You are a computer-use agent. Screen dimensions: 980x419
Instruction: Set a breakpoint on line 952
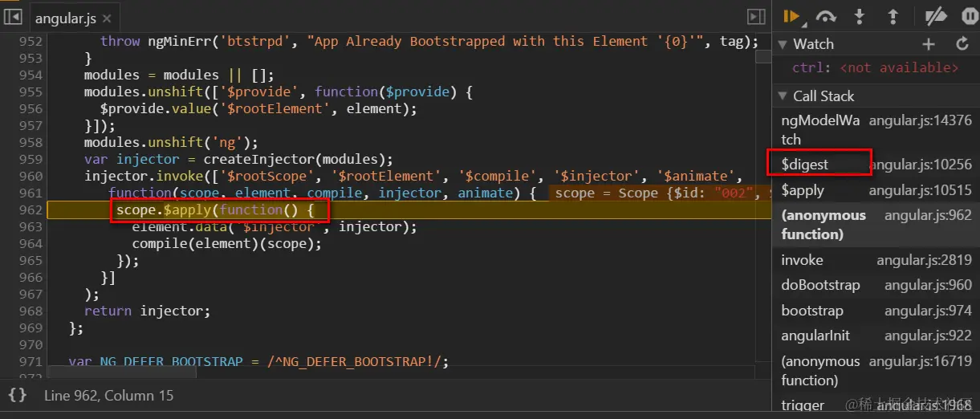click(x=30, y=42)
